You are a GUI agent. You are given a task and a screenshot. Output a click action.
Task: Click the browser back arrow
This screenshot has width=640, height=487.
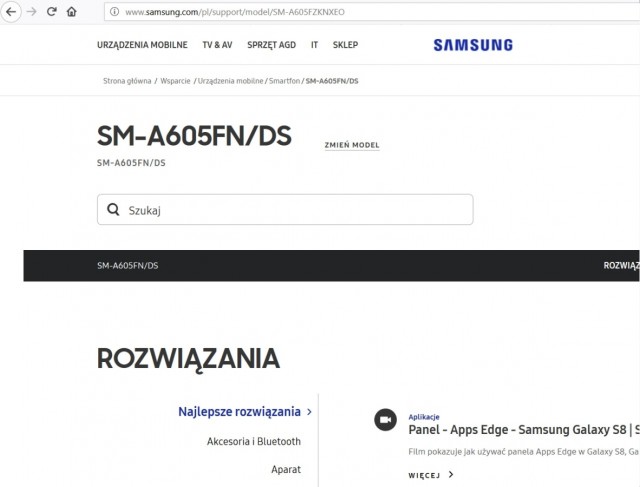coord(11,12)
